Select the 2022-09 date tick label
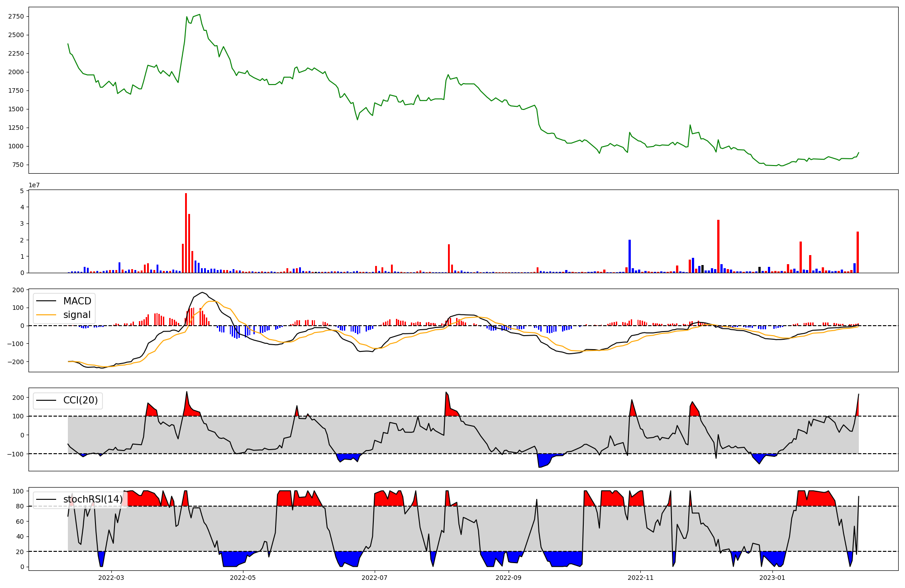Image resolution: width=905 pixels, height=588 pixels. pos(509,578)
